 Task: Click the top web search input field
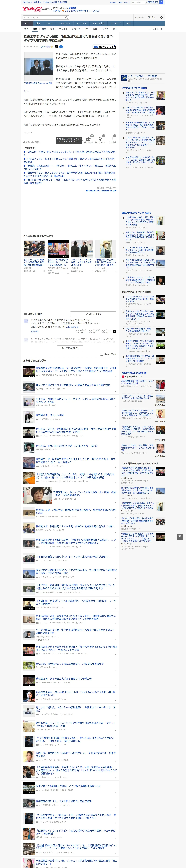click(138, 2)
